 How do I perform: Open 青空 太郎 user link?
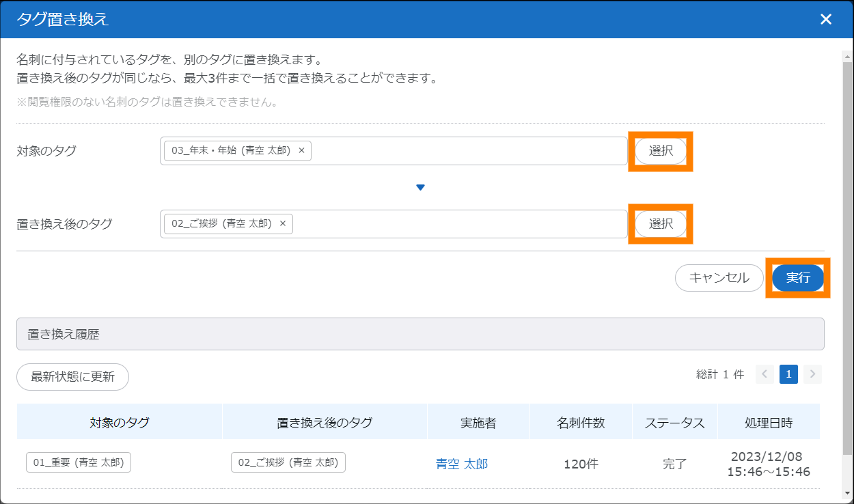coord(462,464)
